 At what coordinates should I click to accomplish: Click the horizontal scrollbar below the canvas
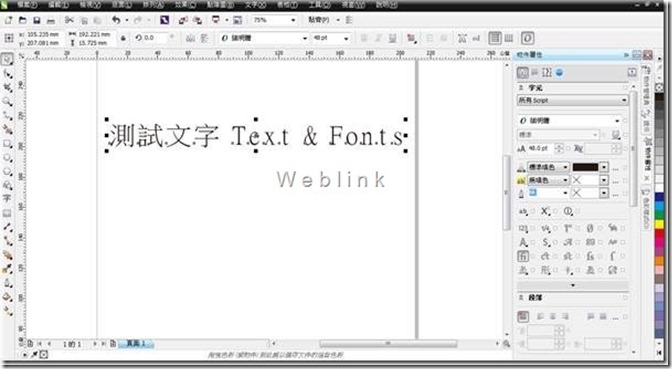[x=388, y=343]
